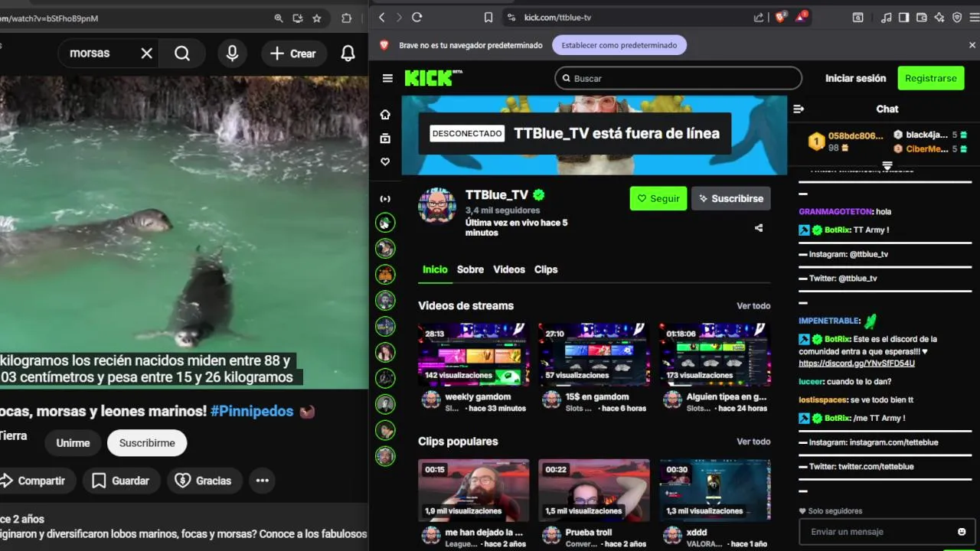The width and height of the screenshot is (980, 551).
Task: Show Brave sidebar panel icon
Action: 904,18
